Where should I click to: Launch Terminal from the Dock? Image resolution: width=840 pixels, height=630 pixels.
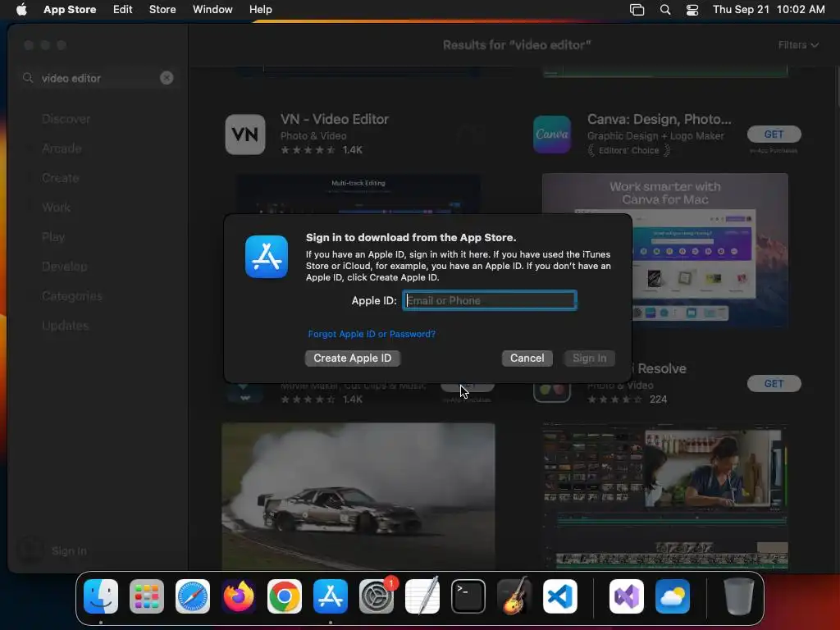(468, 596)
